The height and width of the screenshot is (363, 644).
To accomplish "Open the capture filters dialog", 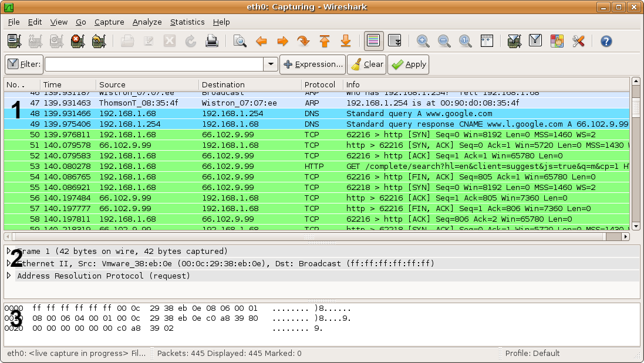I will pos(514,41).
